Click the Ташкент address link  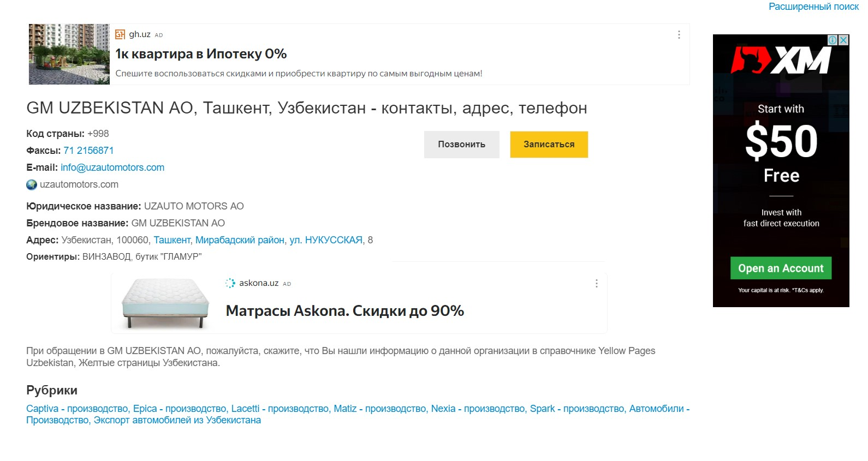172,240
